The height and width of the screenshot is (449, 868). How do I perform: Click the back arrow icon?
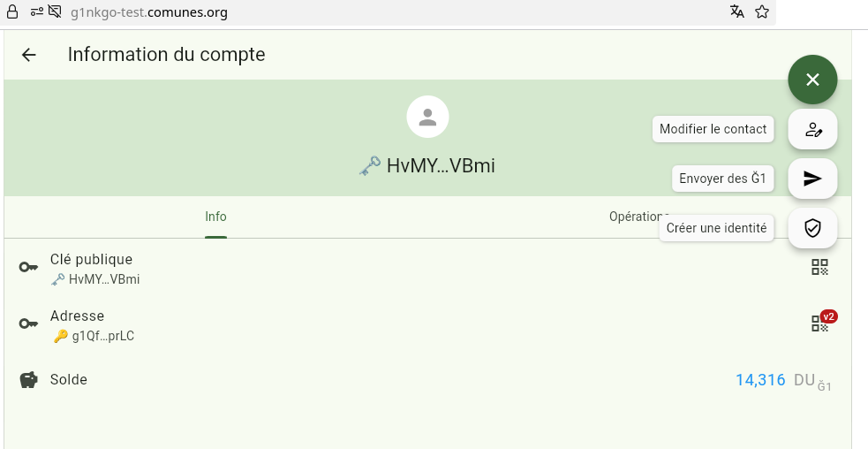point(29,55)
